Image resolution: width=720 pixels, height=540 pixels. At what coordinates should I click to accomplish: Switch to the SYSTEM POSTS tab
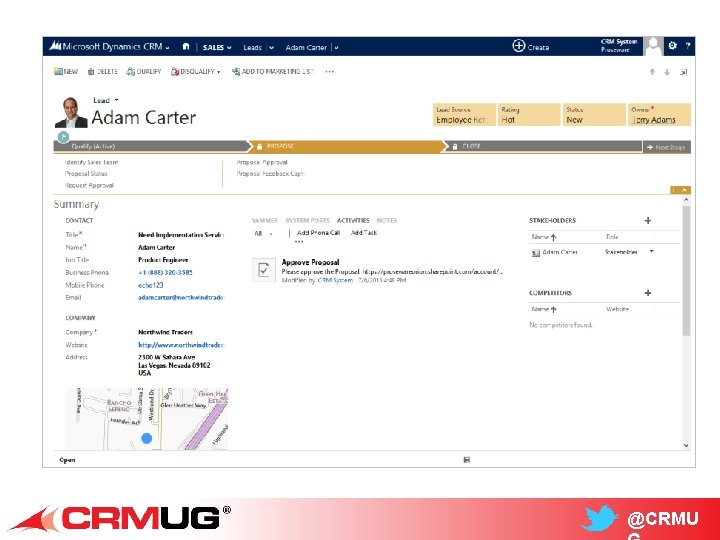(x=307, y=220)
